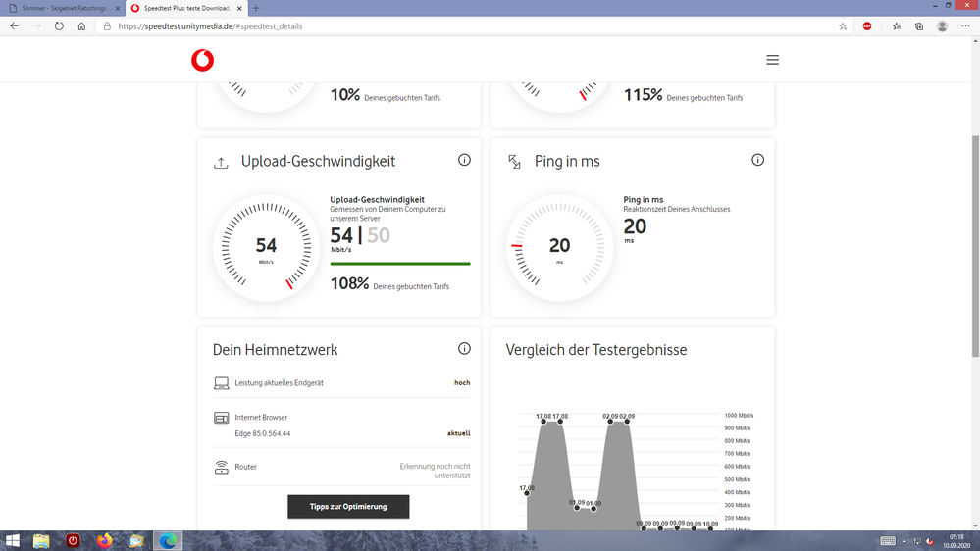Go forward in browser
Viewport: 980px width, 551px height.
[x=36, y=26]
